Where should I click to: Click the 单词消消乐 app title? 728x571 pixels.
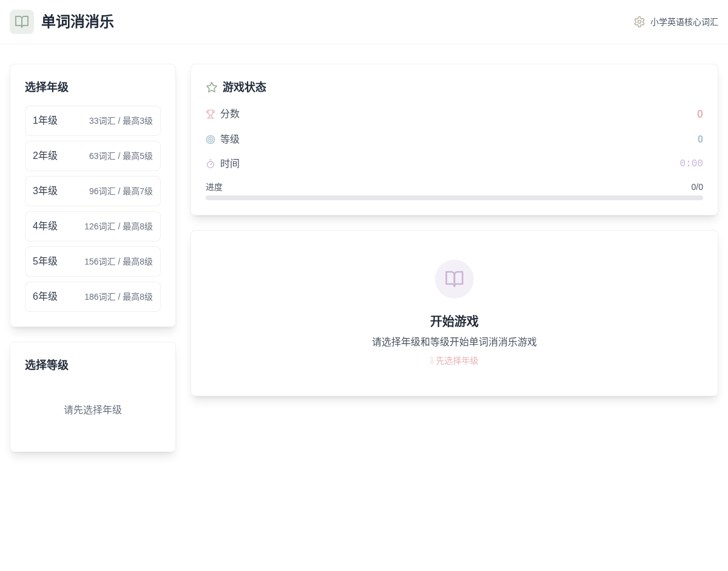(x=77, y=22)
